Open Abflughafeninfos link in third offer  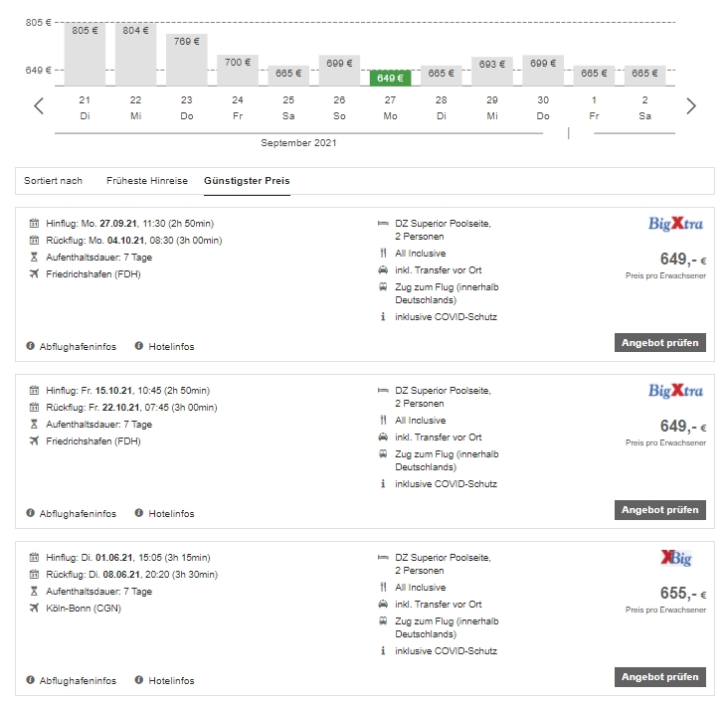pos(78,680)
